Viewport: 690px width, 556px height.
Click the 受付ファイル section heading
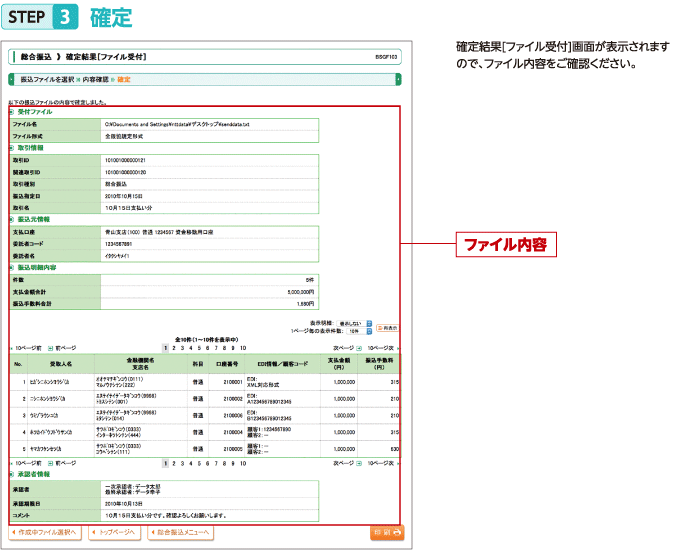pos(35,112)
